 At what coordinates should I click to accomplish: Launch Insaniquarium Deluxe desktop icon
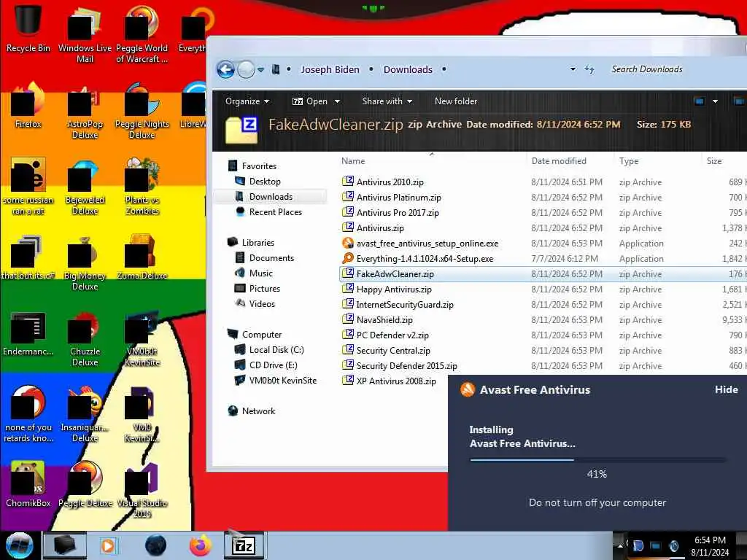[x=85, y=413]
